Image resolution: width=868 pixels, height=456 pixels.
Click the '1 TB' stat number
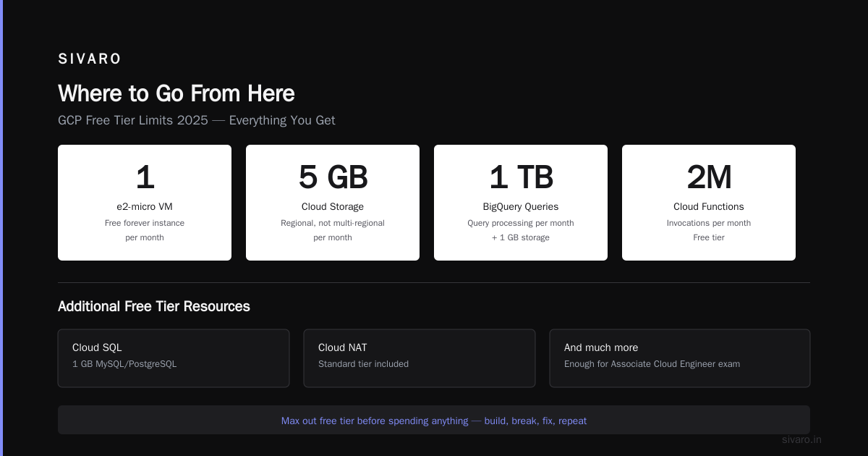521,177
